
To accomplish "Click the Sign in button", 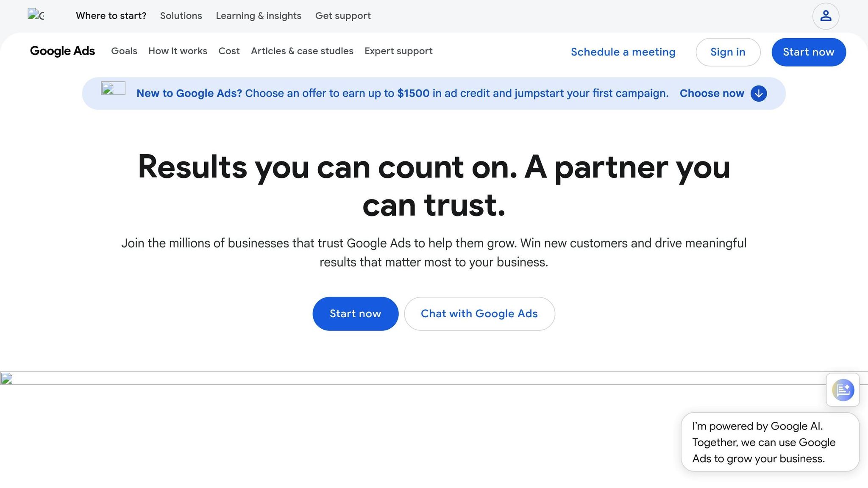I will (728, 52).
